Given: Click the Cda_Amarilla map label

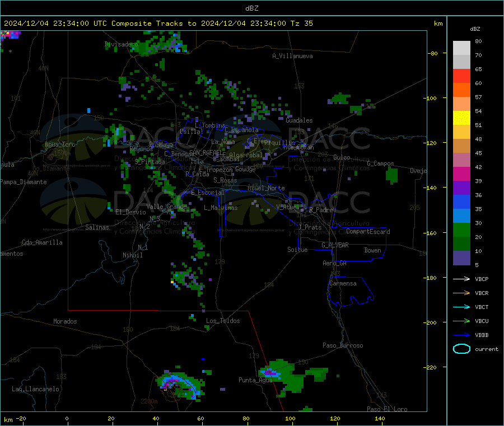Looking at the screenshot, I should point(42,242).
